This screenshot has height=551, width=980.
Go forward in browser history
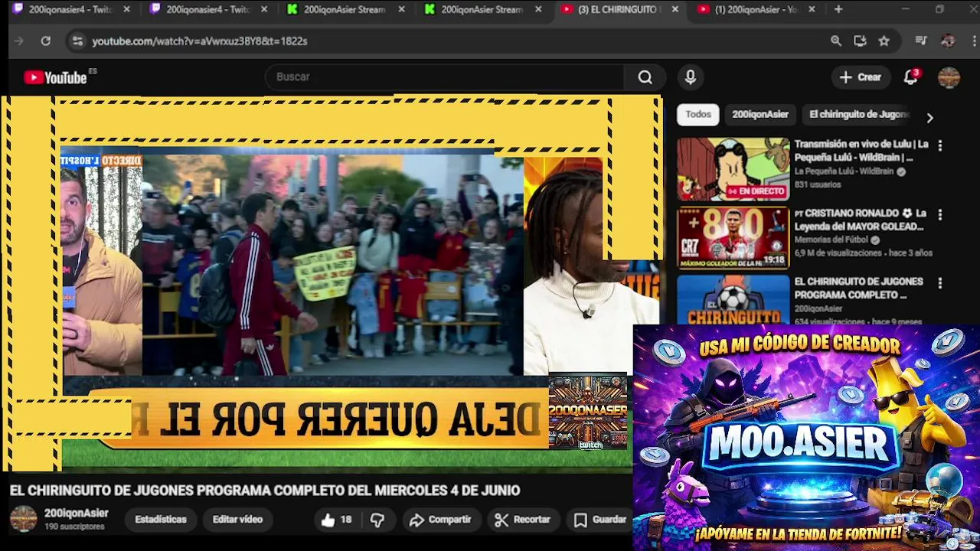19,41
